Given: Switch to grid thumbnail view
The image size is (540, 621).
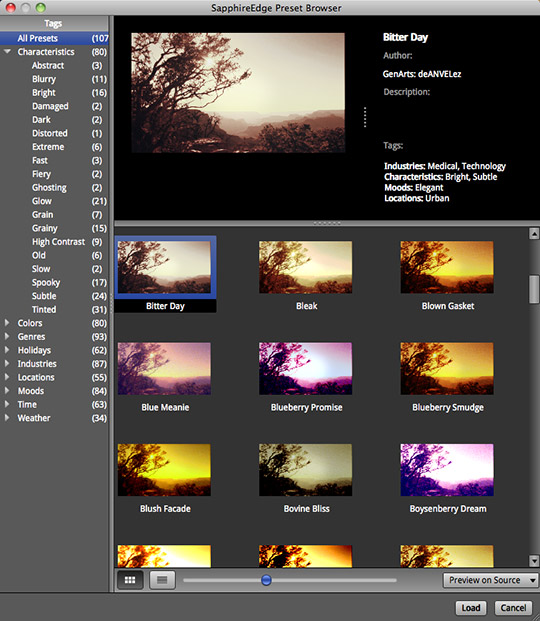Looking at the screenshot, I should click(x=130, y=580).
